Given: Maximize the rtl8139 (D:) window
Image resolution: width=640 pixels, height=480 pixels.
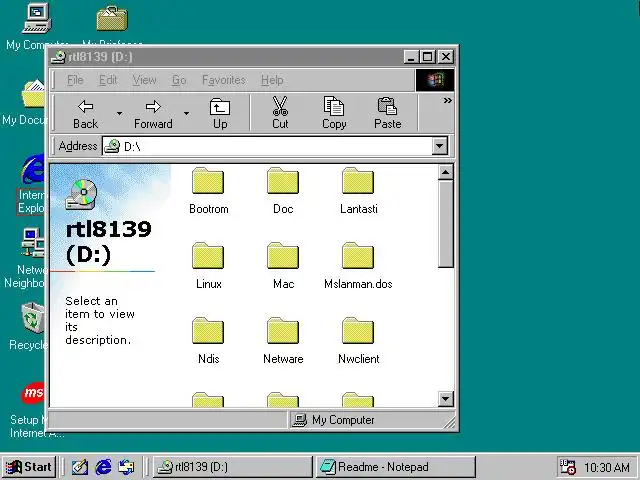Looking at the screenshot, I should pyautogui.click(x=427, y=57).
